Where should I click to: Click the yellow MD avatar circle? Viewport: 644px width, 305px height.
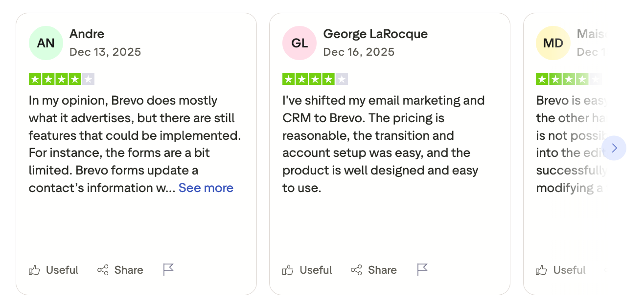[x=552, y=43]
